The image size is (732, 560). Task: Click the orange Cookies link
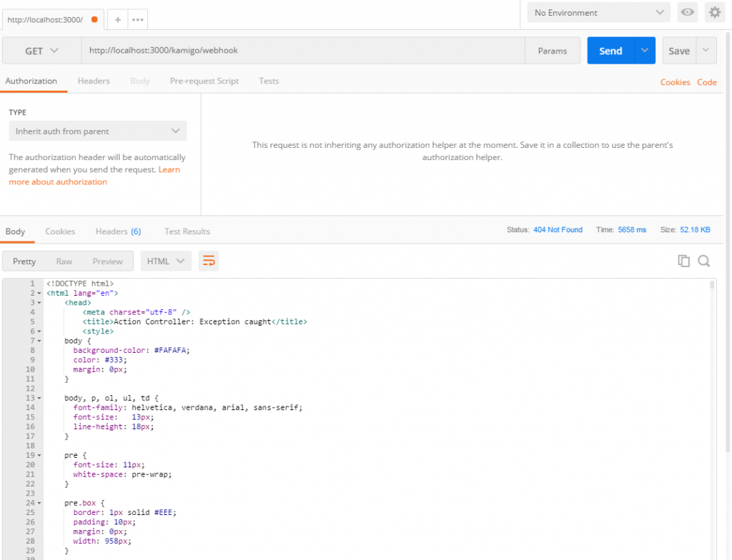[675, 82]
